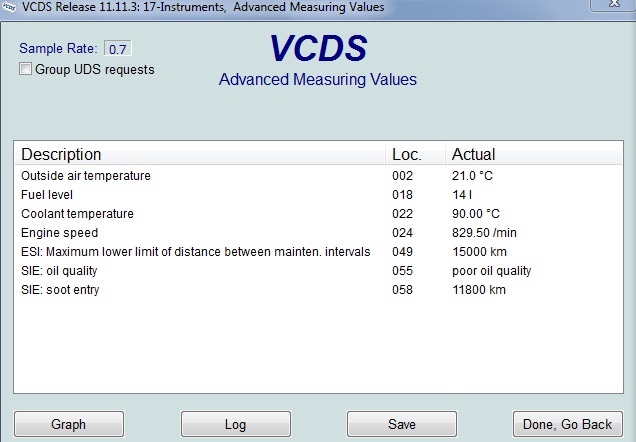Image resolution: width=636 pixels, height=442 pixels.
Task: Select ESI: Maximum lower limit row
Action: pyautogui.click(x=318, y=252)
